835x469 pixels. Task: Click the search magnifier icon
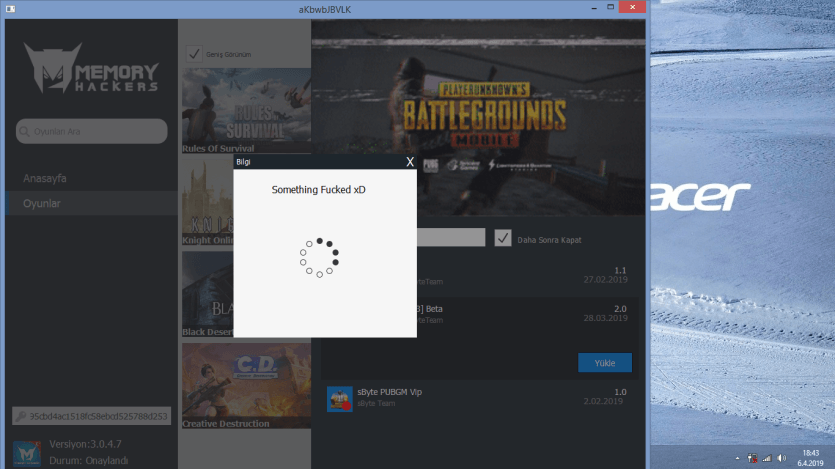click(x=24, y=131)
